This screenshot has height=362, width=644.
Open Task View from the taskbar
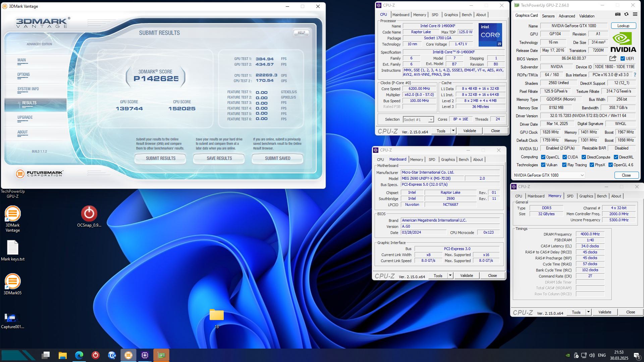click(46, 355)
